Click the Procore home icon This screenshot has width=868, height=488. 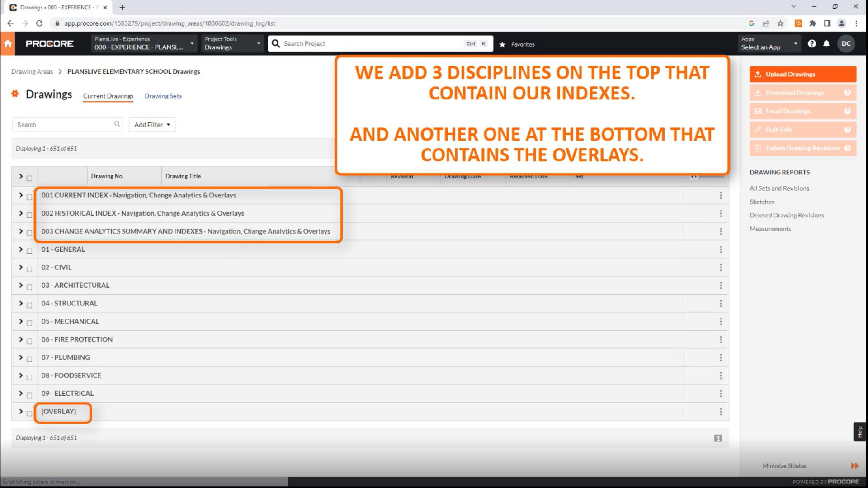coord(8,44)
